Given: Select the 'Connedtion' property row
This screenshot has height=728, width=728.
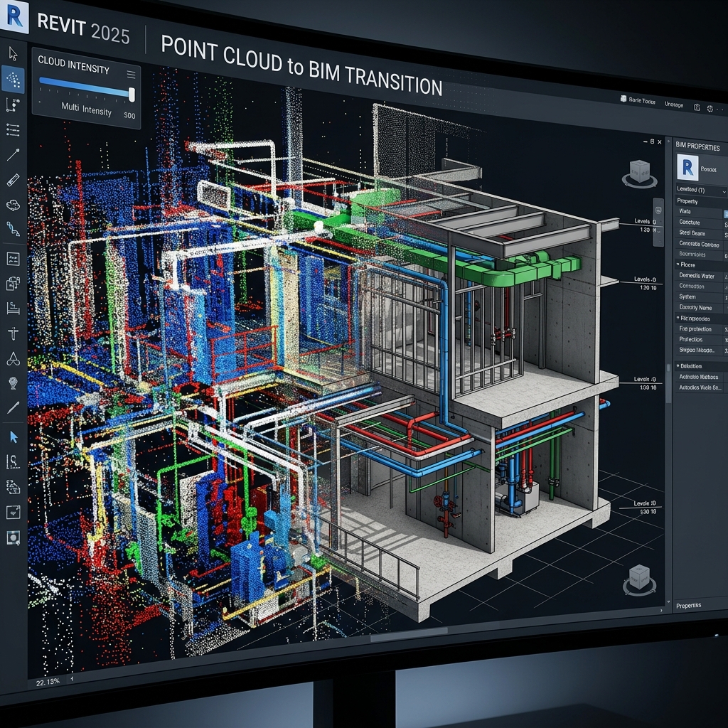Looking at the screenshot, I should (701, 287).
